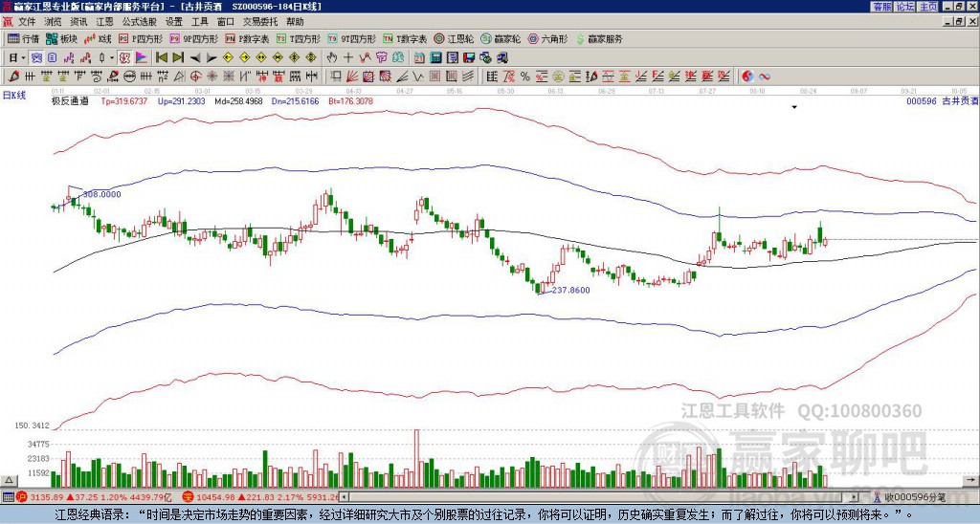Screen dimensions: 980x524
Task: Click the 000596 古井贡酒 stock label
Action: (942, 100)
